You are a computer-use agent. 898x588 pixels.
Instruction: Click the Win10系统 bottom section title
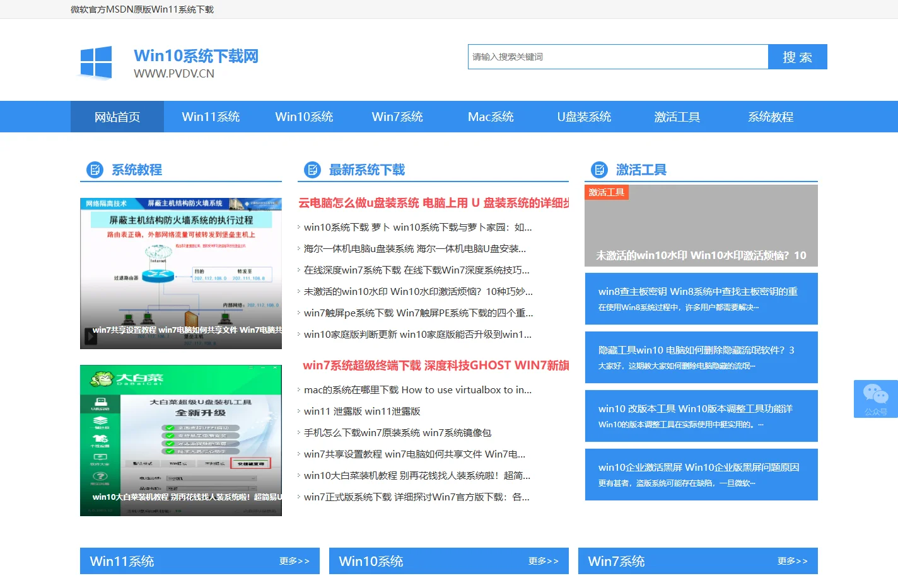(371, 561)
